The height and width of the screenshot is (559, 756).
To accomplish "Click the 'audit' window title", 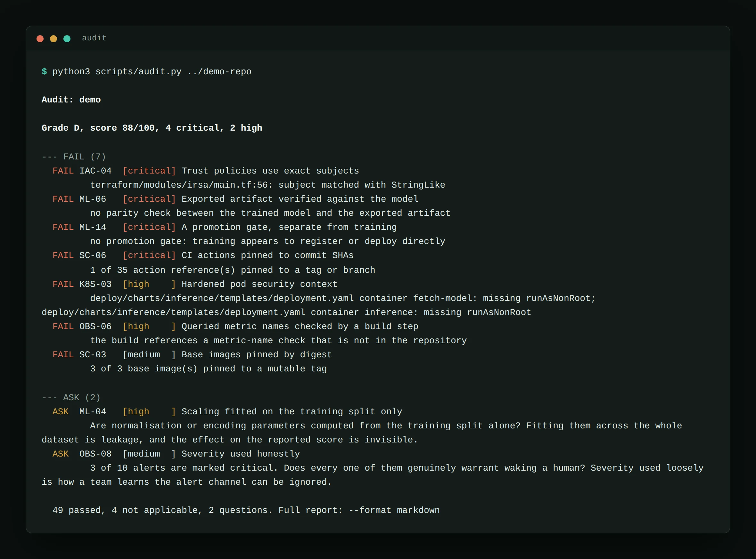I will pos(94,38).
